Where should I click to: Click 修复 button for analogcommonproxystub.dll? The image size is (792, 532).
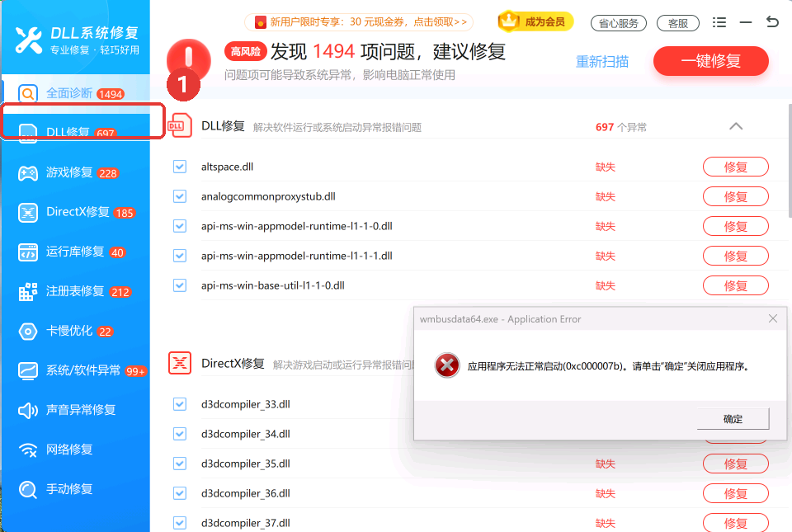pos(735,196)
